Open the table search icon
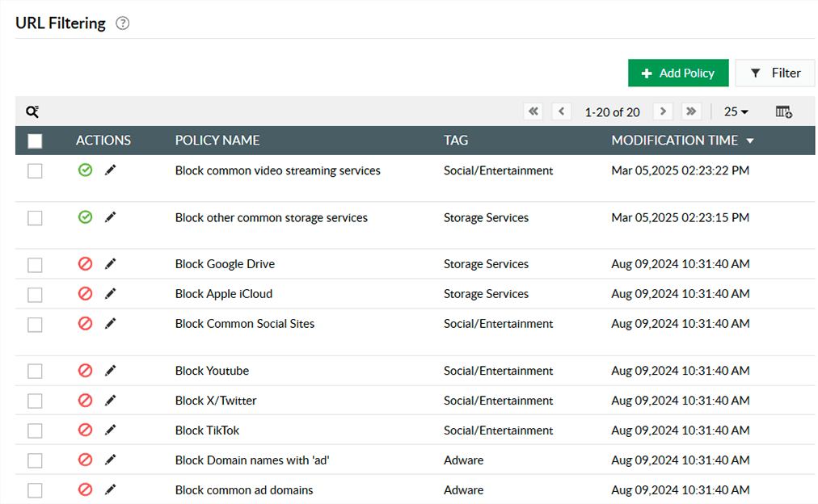Image resolution: width=818 pixels, height=504 pixels. pyautogui.click(x=32, y=111)
